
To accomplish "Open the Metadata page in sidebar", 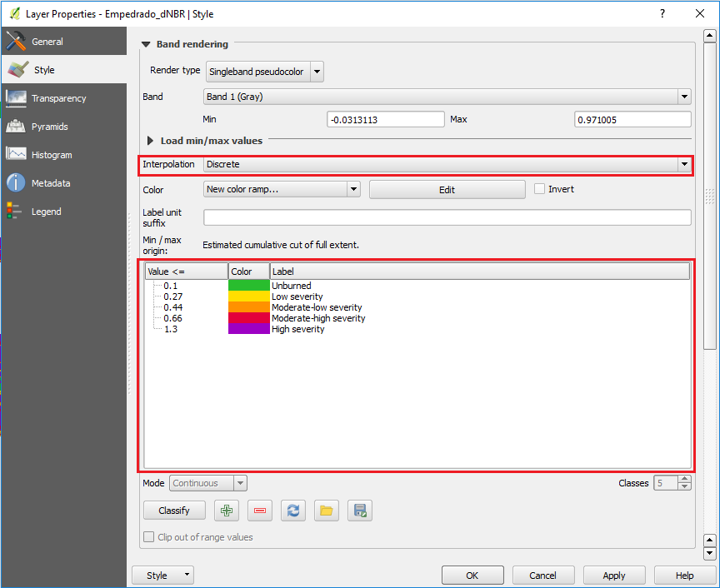I will 51,183.
